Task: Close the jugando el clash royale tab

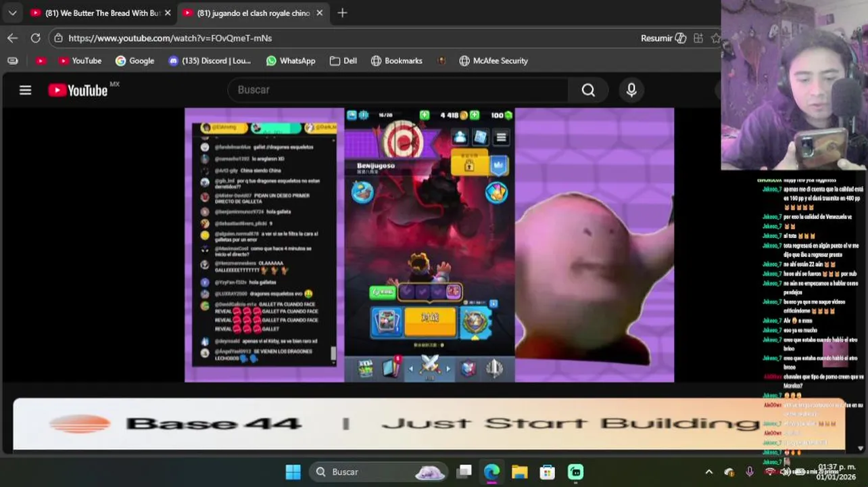Action: click(x=320, y=13)
